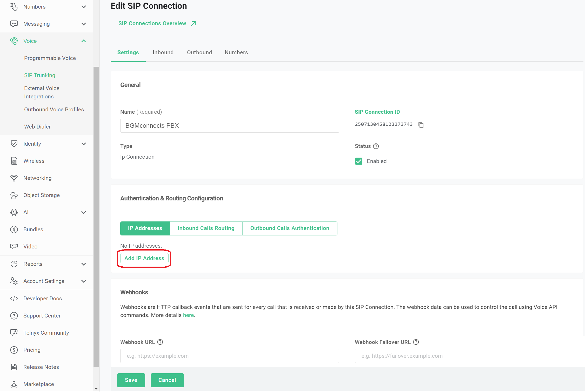The width and height of the screenshot is (585, 392).
Task: Open the Networking wifi icon
Action: pos(14,178)
